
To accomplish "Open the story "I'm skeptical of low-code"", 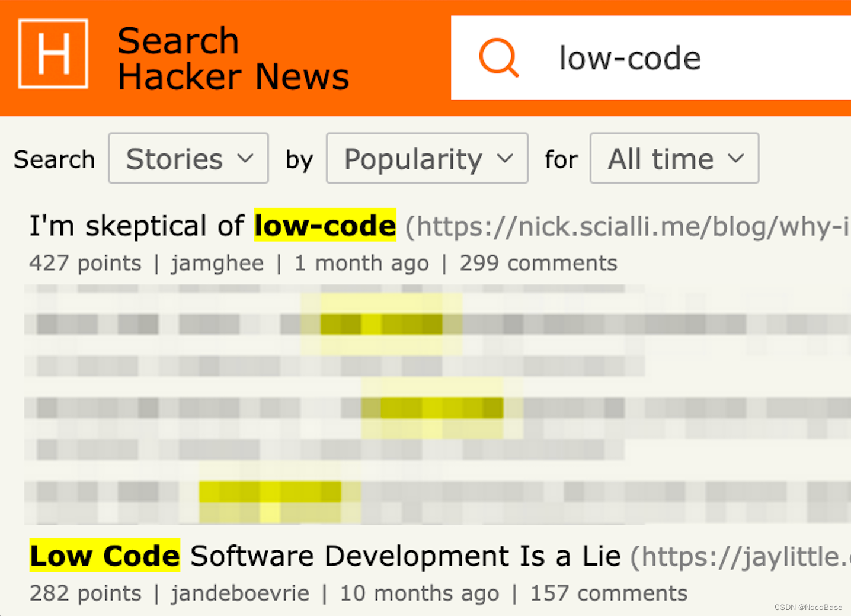I will coord(212,226).
